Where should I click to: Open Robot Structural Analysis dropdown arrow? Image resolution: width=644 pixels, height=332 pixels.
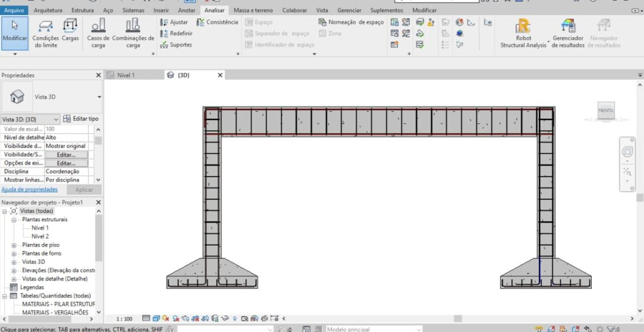548,43
